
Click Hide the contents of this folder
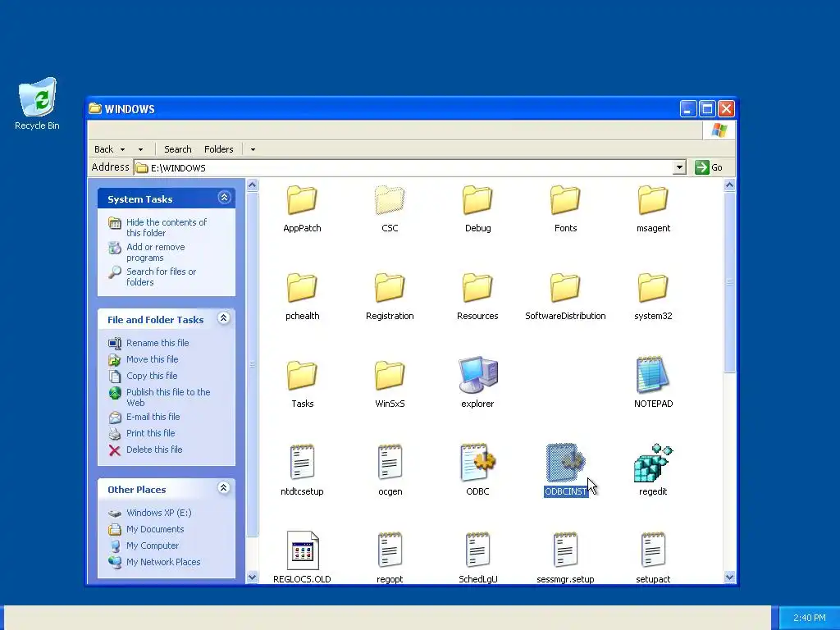coord(166,227)
